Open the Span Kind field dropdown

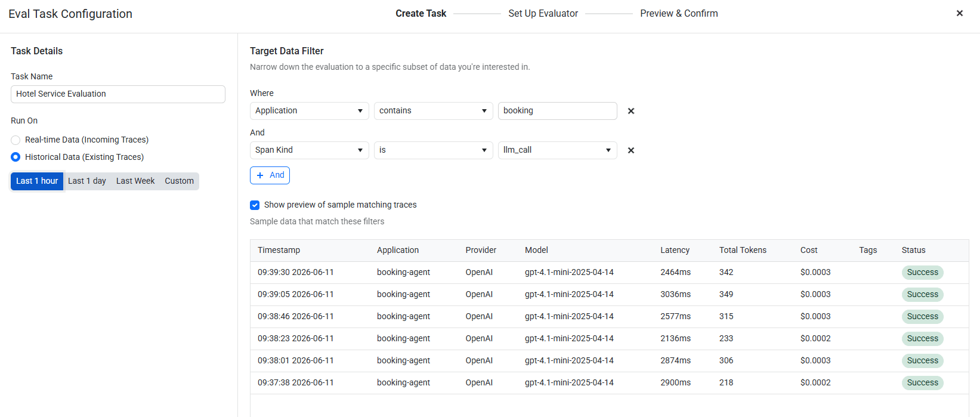pyautogui.click(x=310, y=150)
